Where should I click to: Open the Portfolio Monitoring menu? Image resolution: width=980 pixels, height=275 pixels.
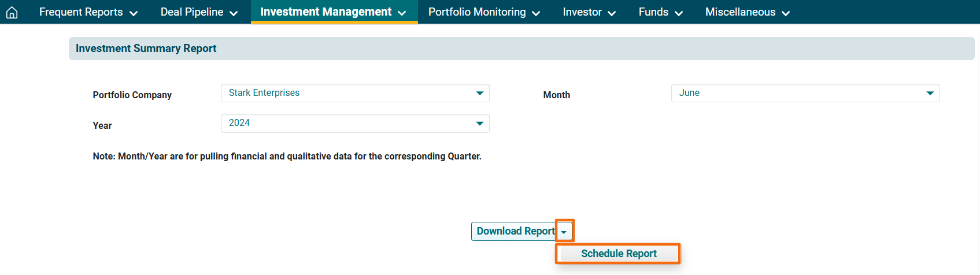484,12
